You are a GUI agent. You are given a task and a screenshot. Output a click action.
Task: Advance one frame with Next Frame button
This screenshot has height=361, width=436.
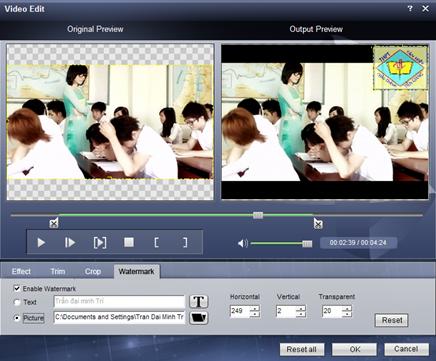(70, 243)
